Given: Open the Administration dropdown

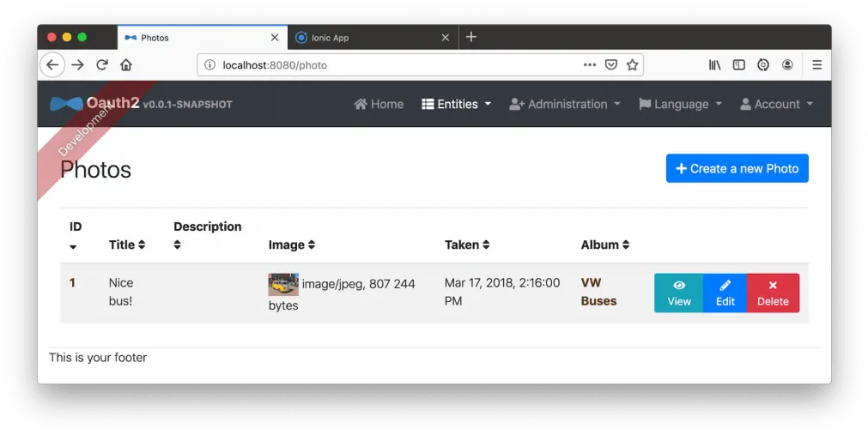Looking at the screenshot, I should [x=564, y=104].
